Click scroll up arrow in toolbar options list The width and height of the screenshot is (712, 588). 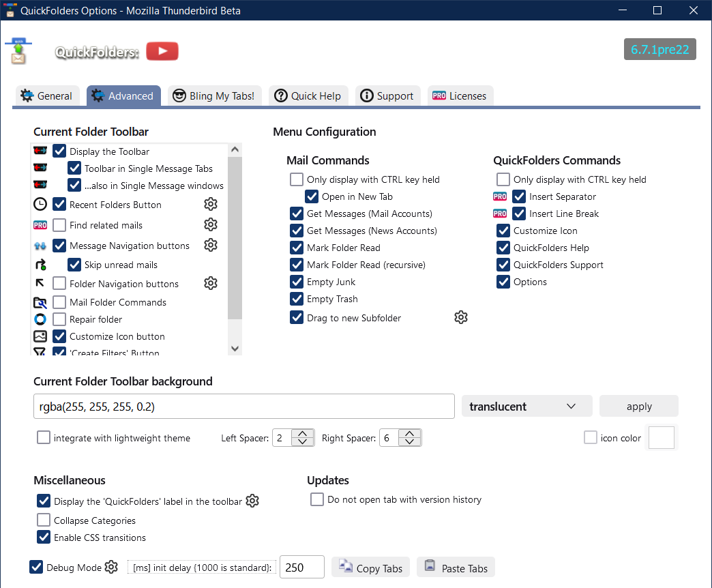(235, 149)
